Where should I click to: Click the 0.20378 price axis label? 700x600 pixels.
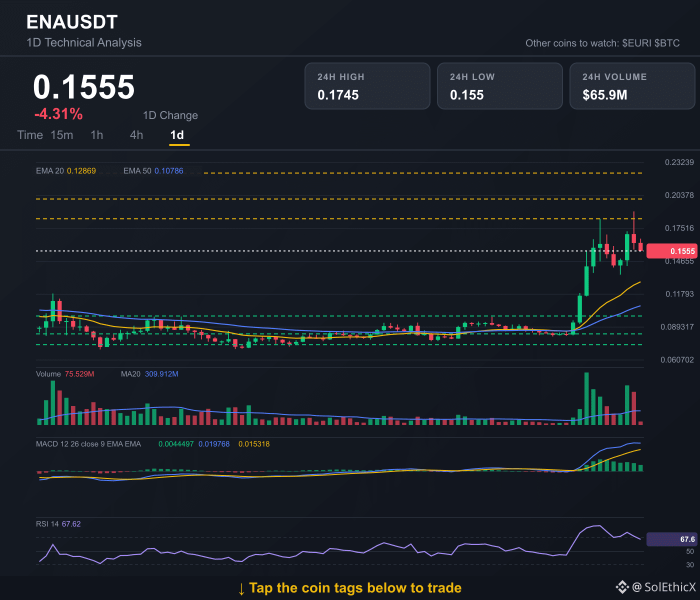point(679,195)
